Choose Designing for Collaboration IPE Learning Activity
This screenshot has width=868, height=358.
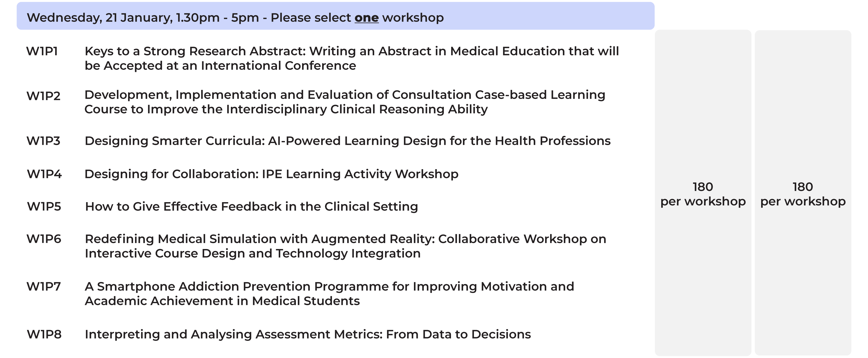(271, 174)
